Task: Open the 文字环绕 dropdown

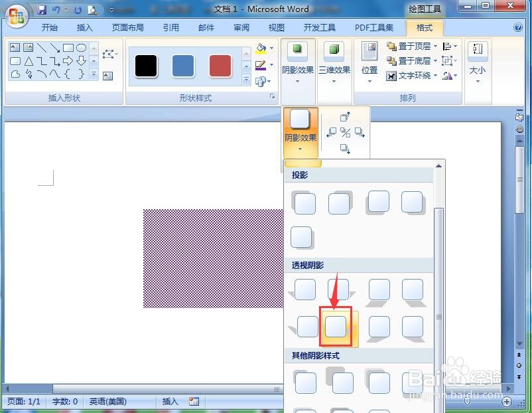Action: pyautogui.click(x=411, y=76)
